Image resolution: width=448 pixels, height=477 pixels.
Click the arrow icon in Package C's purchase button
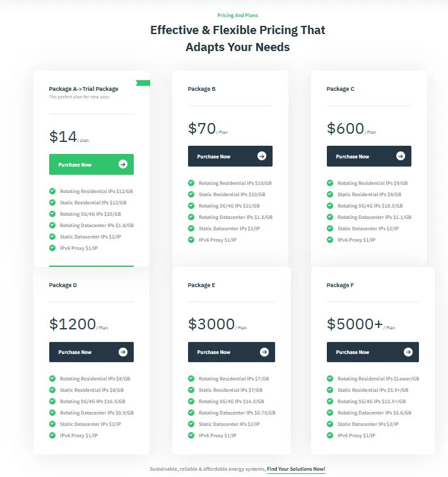400,156
